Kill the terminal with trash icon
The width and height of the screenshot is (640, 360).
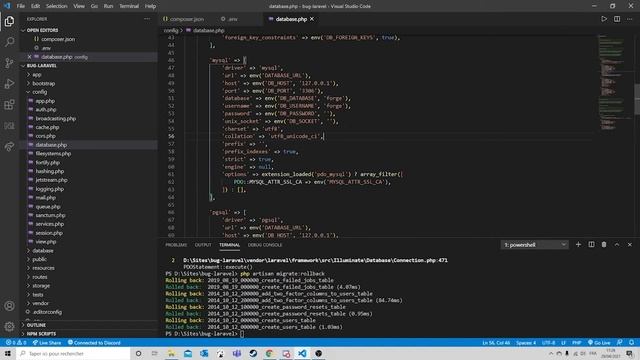click(604, 244)
